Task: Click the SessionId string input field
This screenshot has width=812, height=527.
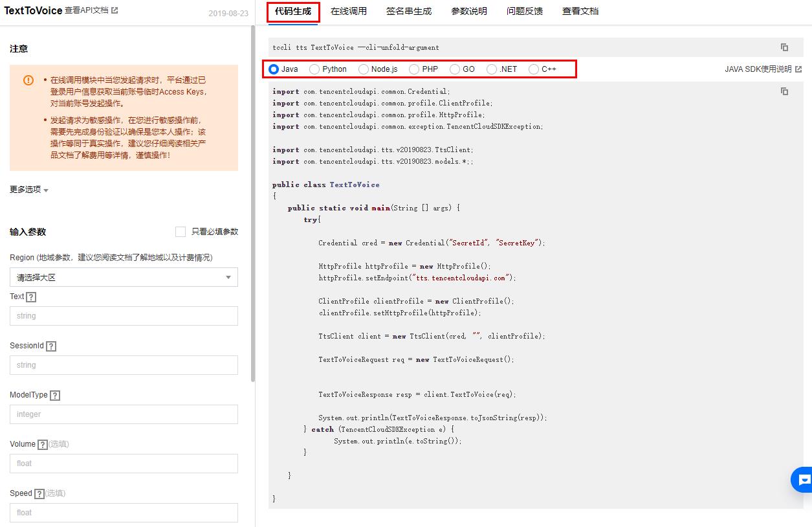Action: (124, 365)
